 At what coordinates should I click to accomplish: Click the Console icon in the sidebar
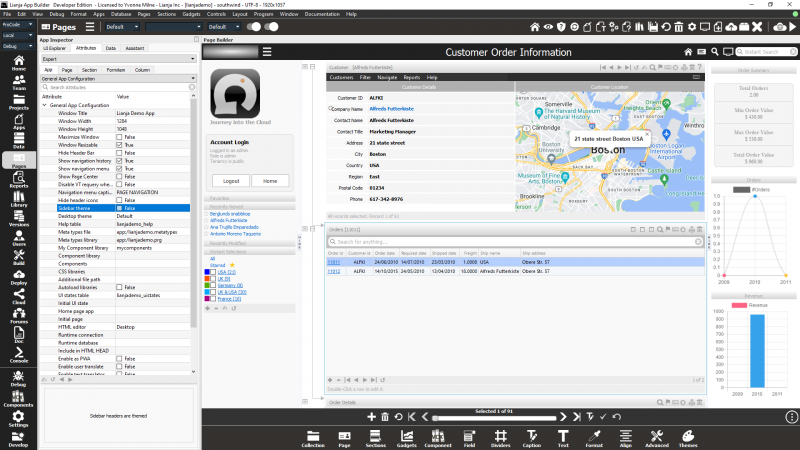18,354
